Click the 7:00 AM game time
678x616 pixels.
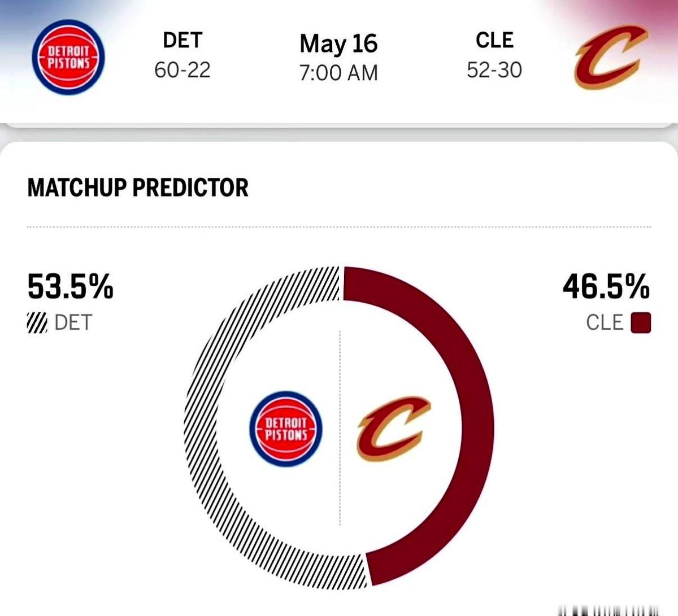point(338,73)
